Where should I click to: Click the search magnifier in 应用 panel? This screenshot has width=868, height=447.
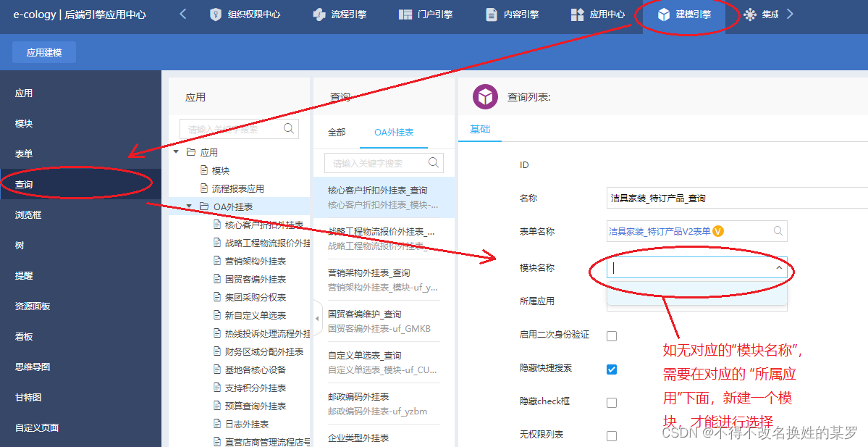pyautogui.click(x=288, y=128)
